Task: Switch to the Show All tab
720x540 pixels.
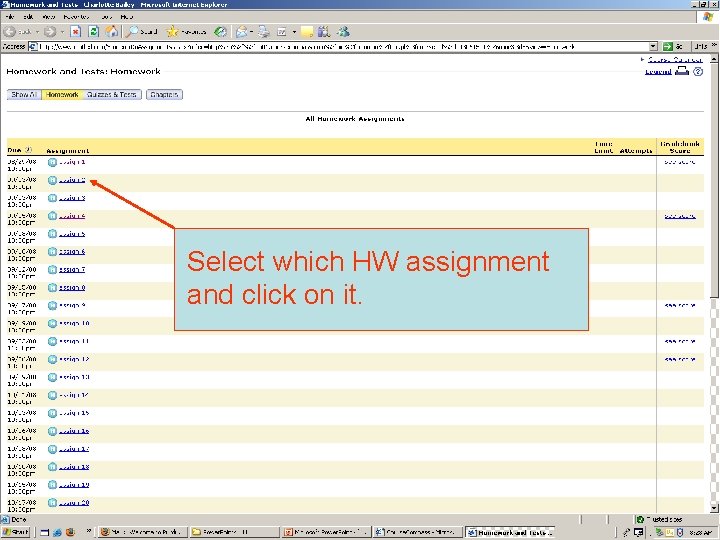Action: click(x=24, y=95)
